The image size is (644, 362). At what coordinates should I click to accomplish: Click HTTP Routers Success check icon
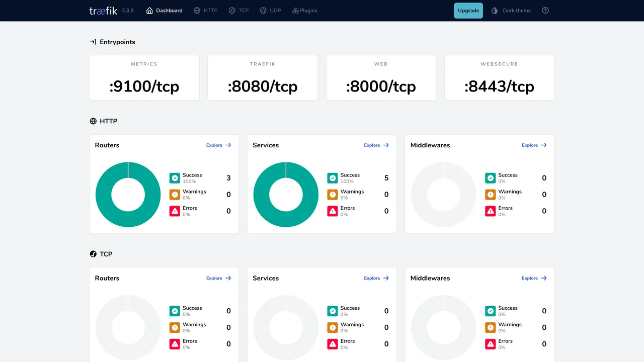click(175, 178)
